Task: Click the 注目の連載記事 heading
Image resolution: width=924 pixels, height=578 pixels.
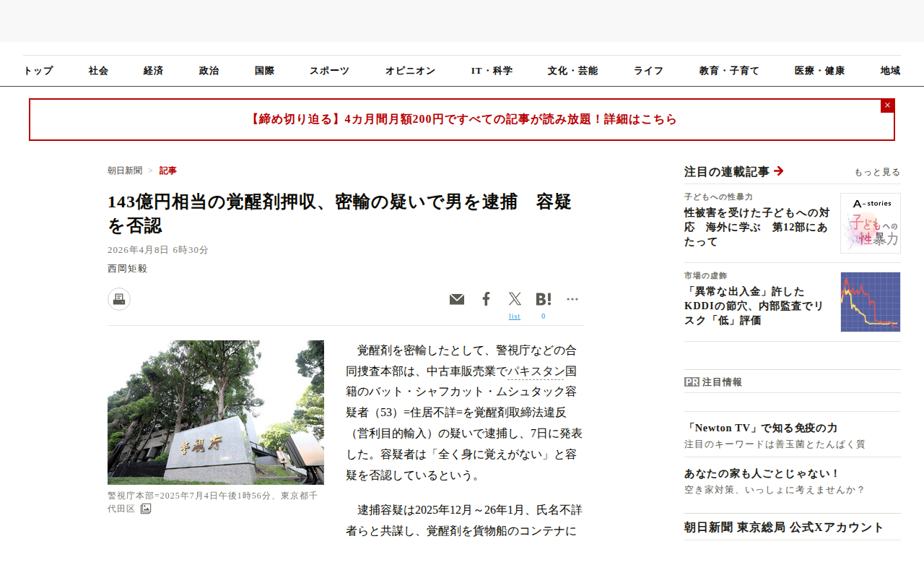Action: 727,171
